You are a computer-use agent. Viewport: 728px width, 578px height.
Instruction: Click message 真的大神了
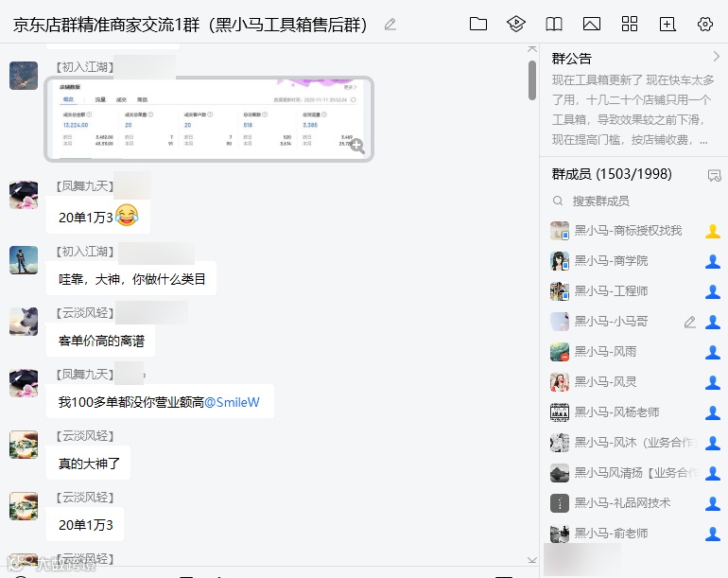88,464
